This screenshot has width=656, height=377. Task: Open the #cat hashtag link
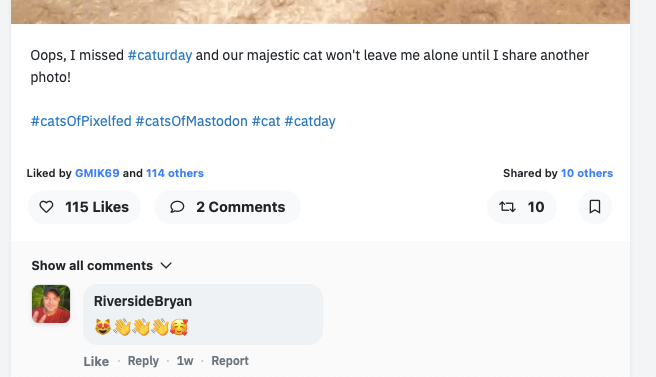tap(266, 121)
